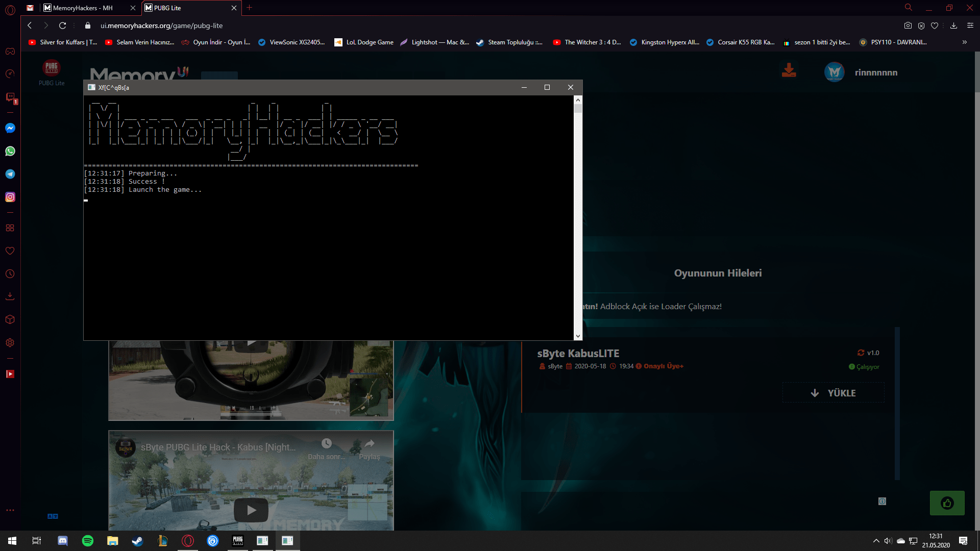Viewport: 980px width, 551px height.
Task: Open the sidebar three-dot setup menu
Action: (10, 510)
